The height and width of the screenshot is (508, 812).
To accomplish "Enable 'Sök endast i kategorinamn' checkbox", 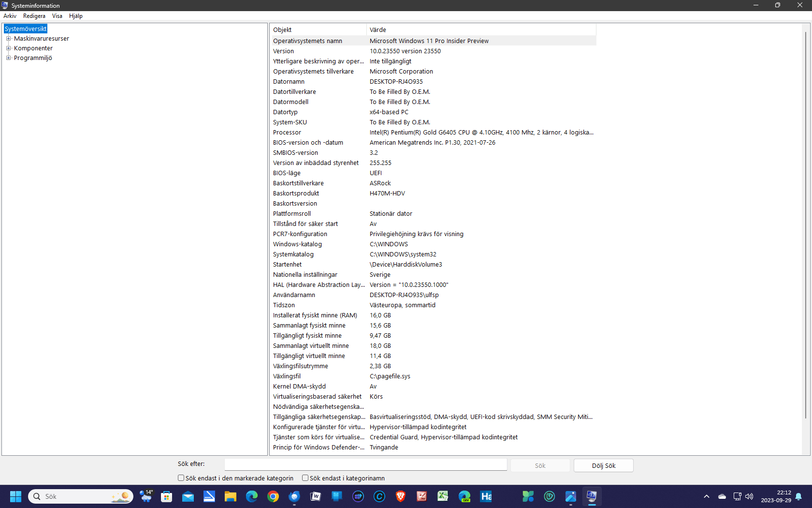I will pos(305,478).
